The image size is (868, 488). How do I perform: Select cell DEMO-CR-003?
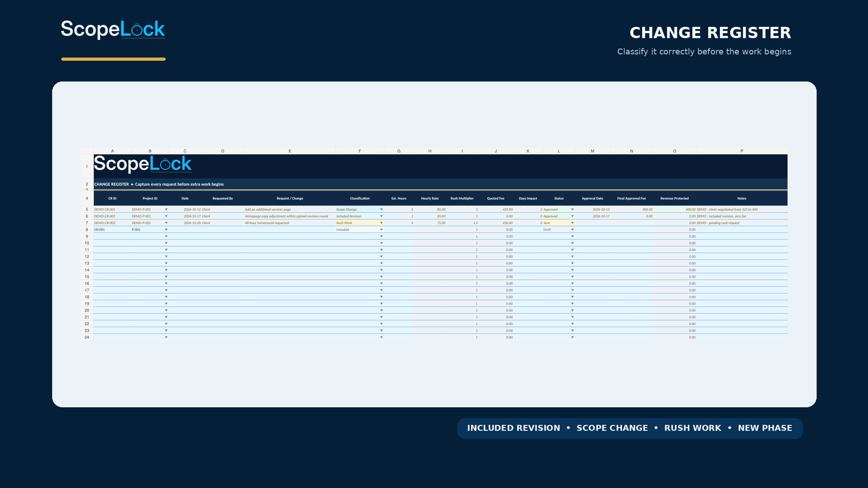point(112,223)
